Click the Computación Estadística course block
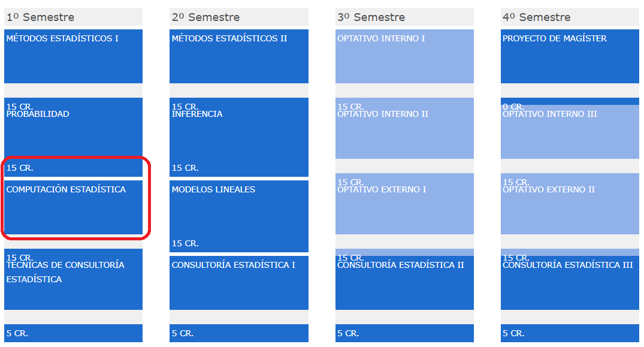Image resolution: width=644 pixels, height=347 pixels. coord(73,207)
